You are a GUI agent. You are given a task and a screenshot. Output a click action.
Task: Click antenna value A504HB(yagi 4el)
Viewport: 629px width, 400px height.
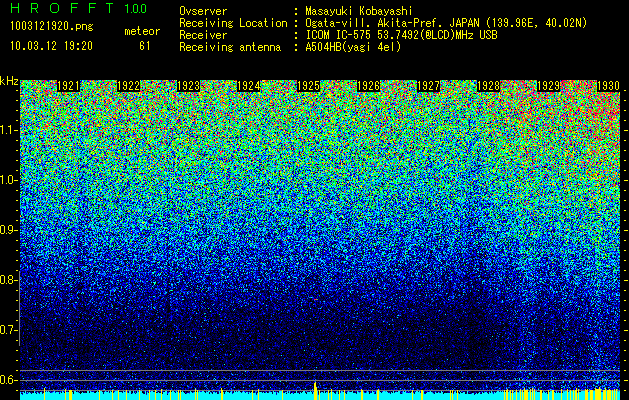(353, 47)
